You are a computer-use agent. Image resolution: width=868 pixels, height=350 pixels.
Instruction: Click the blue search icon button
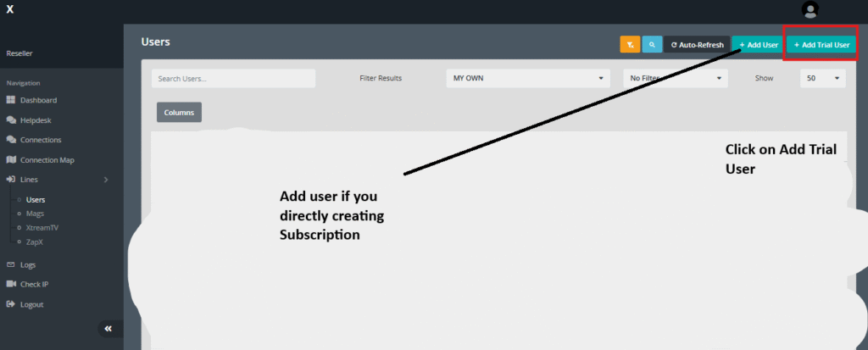[x=652, y=44]
